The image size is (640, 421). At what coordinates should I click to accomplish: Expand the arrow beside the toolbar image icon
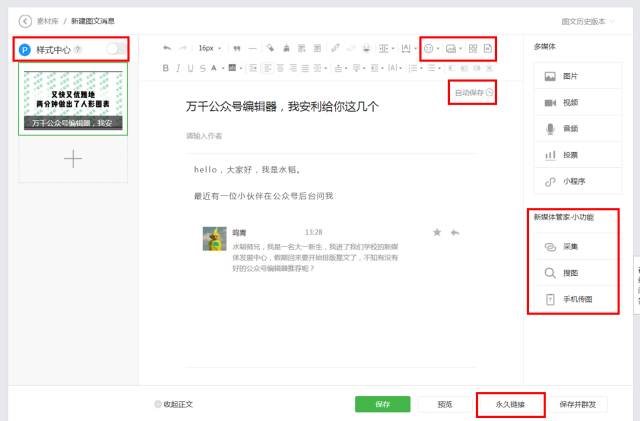(460, 49)
